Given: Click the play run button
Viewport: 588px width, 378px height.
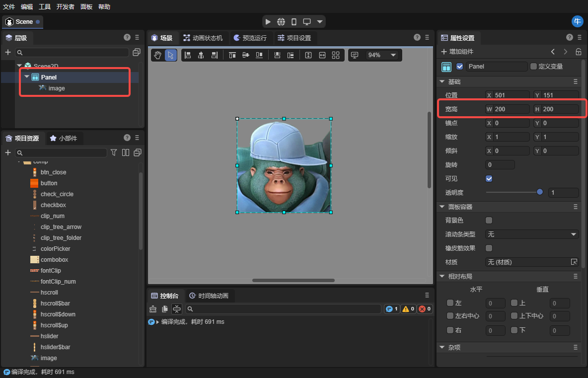Looking at the screenshot, I should 268,22.
